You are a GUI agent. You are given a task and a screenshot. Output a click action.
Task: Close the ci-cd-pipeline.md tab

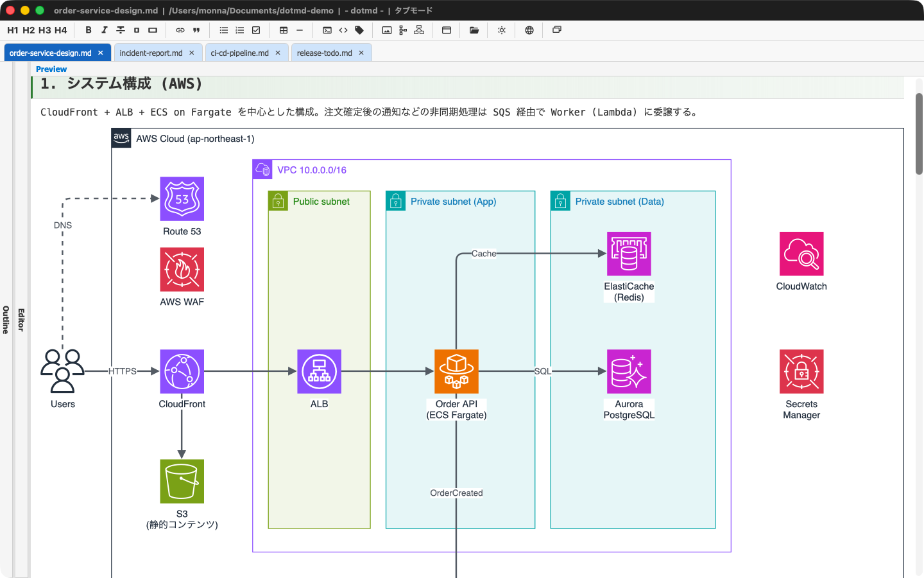tap(278, 53)
